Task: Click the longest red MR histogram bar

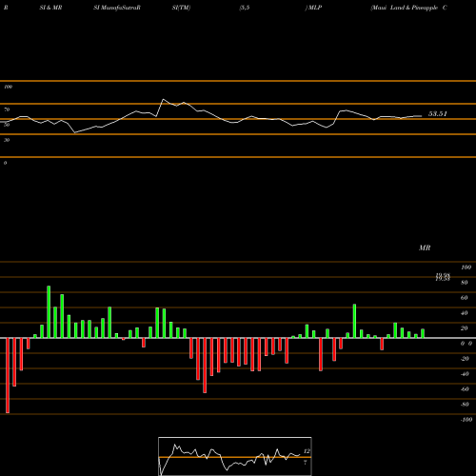Action: [x=8, y=375]
